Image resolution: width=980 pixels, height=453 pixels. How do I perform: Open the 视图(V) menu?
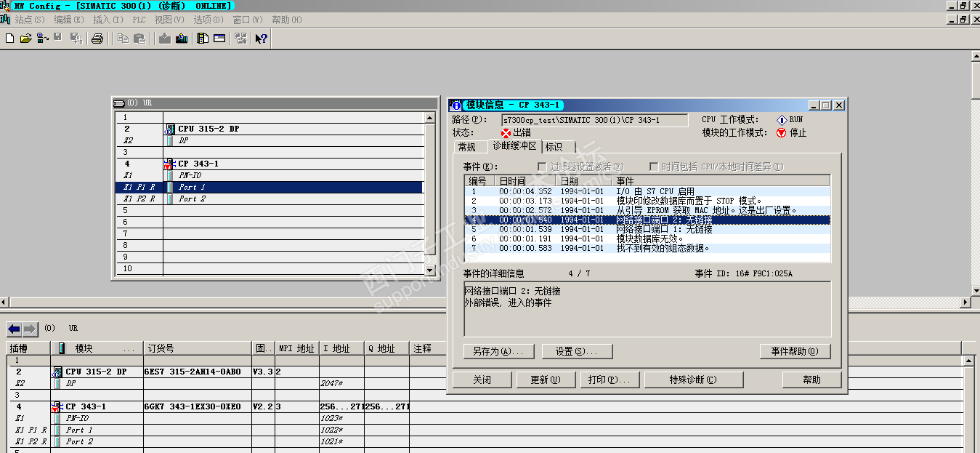coord(169,20)
